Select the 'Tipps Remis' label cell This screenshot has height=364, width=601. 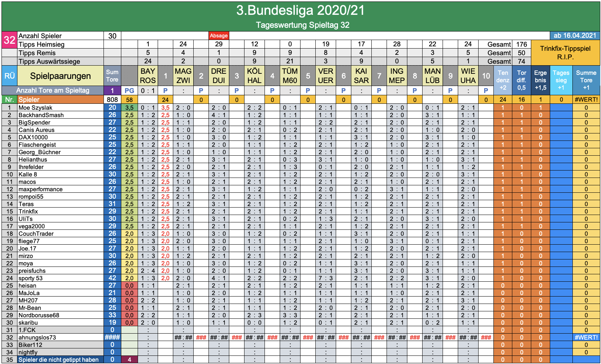(60, 53)
